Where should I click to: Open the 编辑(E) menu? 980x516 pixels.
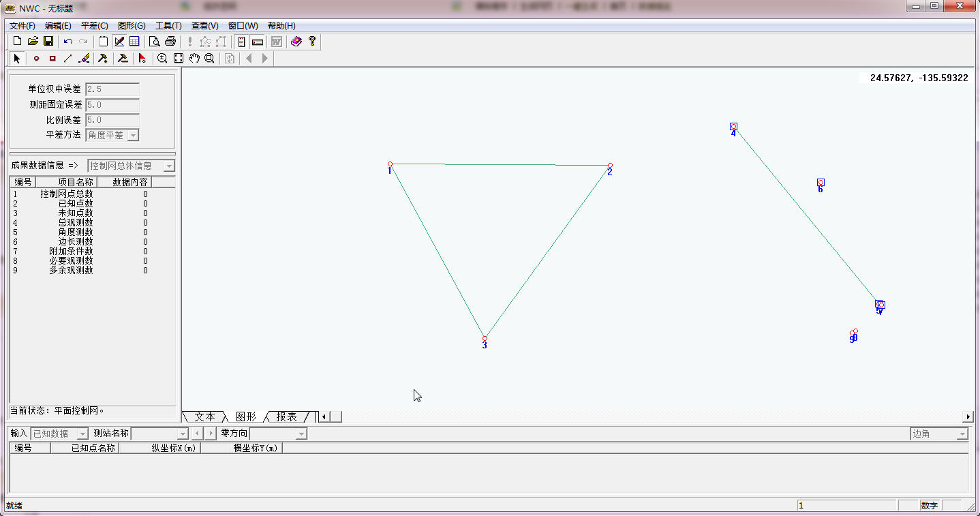[x=58, y=26]
